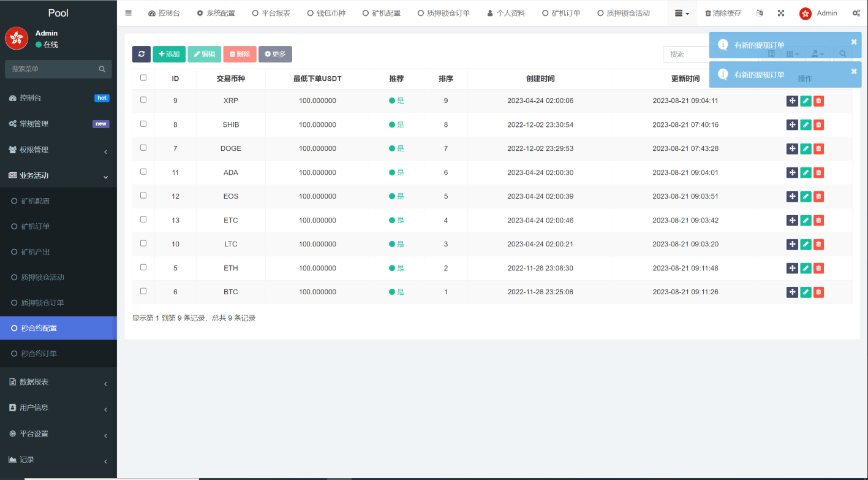Click drag handle for BTC row
868x480 pixels.
792,292
